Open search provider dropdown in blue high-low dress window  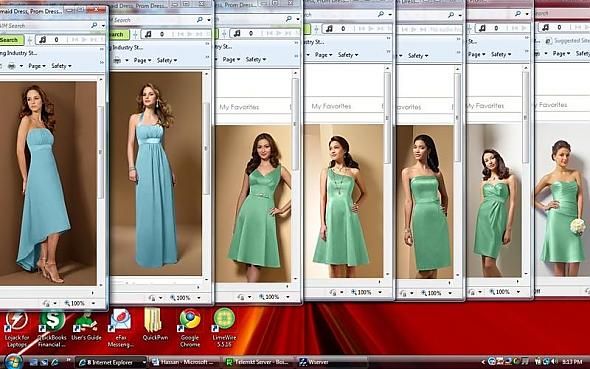(x=103, y=26)
